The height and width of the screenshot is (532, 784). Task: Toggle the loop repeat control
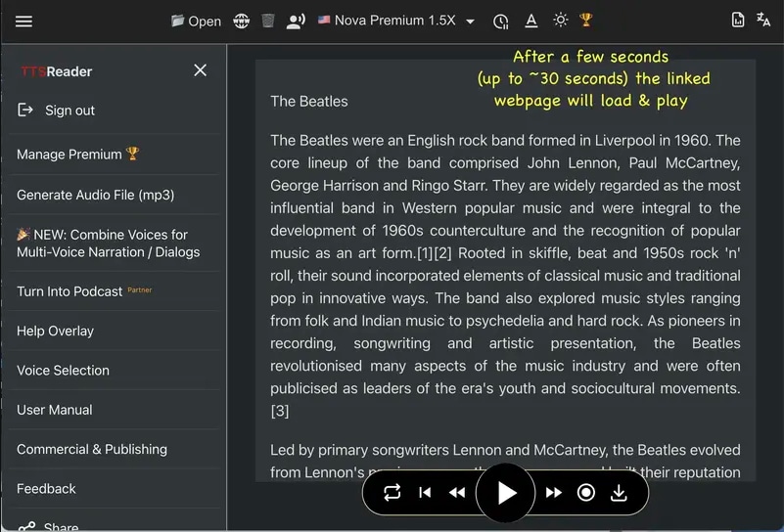point(392,493)
